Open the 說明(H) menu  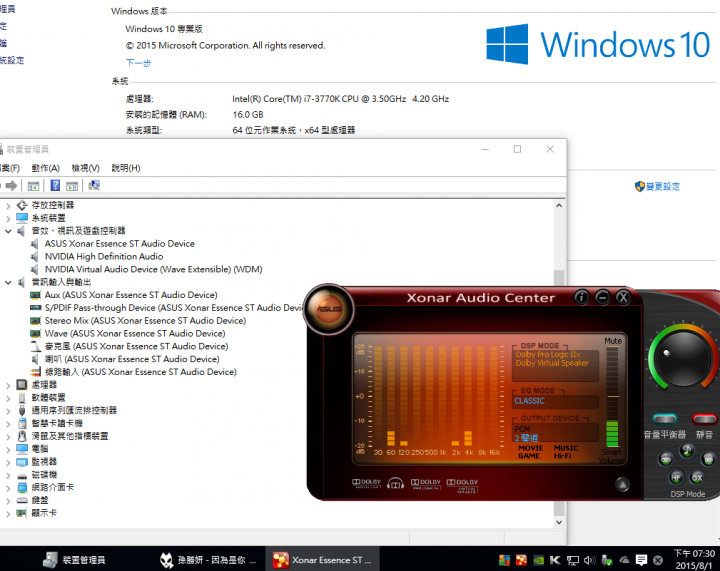[126, 168]
